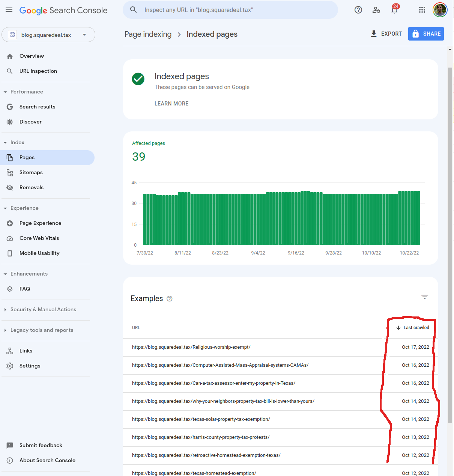Open retroactive-homestead-exemption-texas URL row
Viewport: 454px width, 476px height.
tap(281, 455)
